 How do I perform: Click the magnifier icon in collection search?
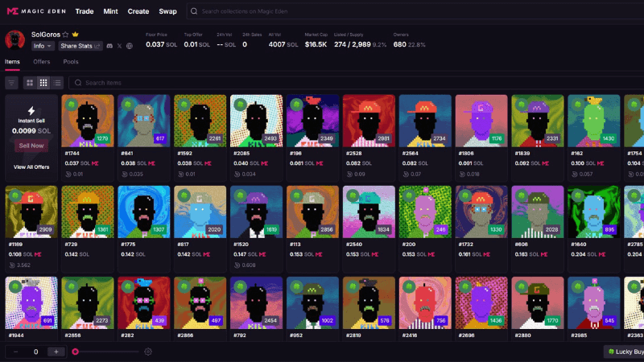point(194,11)
